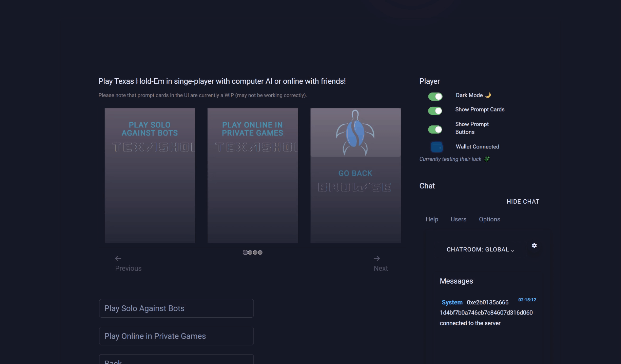Turn off Show Prompt Cards switch

(x=435, y=111)
